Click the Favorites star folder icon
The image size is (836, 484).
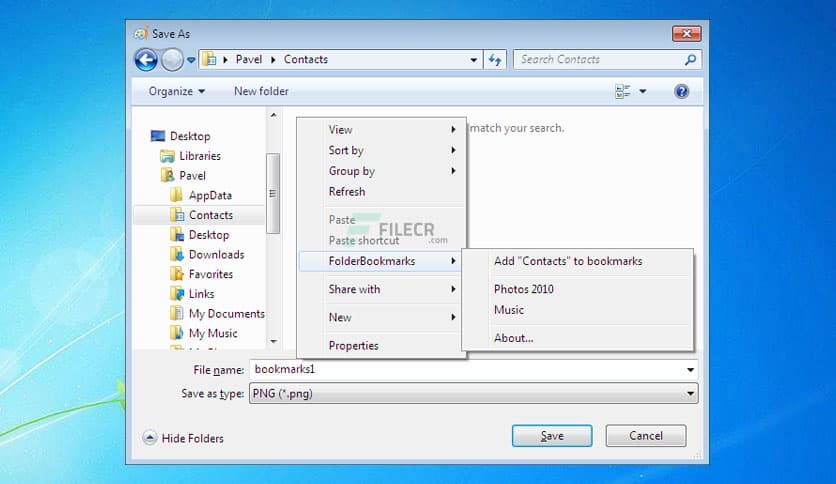[x=176, y=274]
